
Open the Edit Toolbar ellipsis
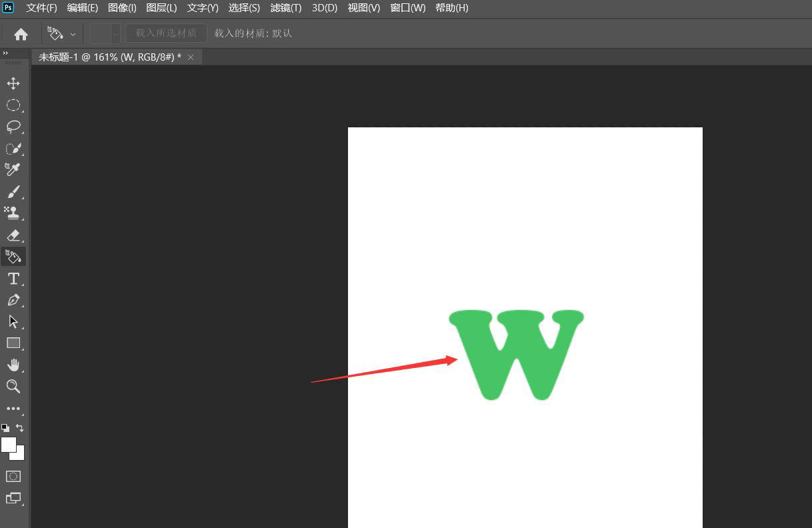point(13,408)
